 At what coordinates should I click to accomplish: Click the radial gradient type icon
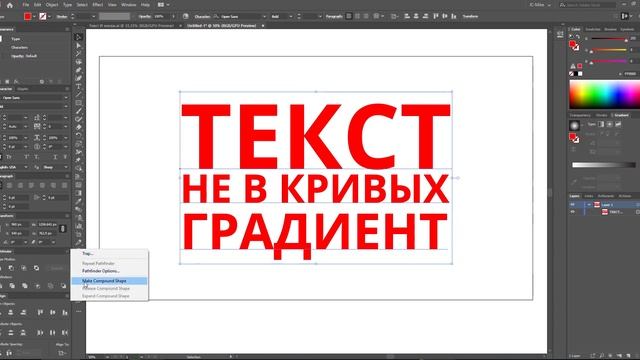609,124
